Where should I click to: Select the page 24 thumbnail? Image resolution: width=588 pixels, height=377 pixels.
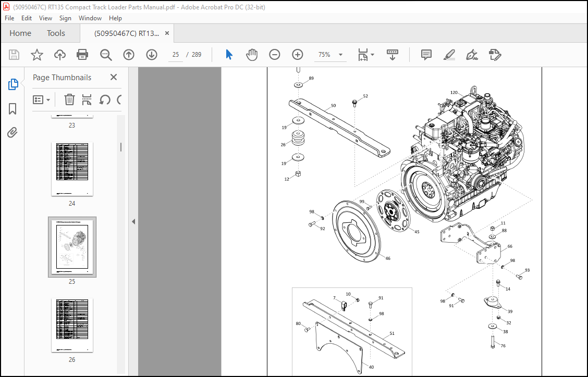click(x=72, y=169)
